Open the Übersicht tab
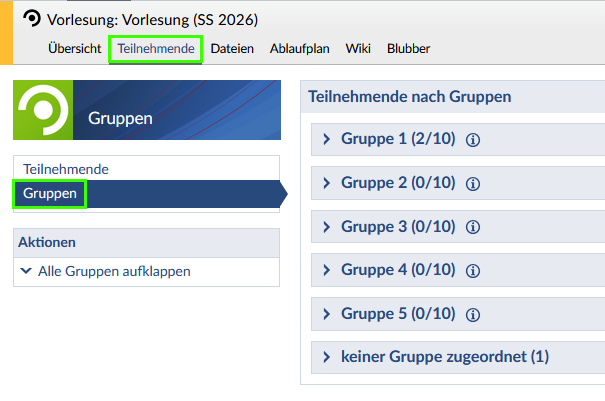 click(x=74, y=48)
